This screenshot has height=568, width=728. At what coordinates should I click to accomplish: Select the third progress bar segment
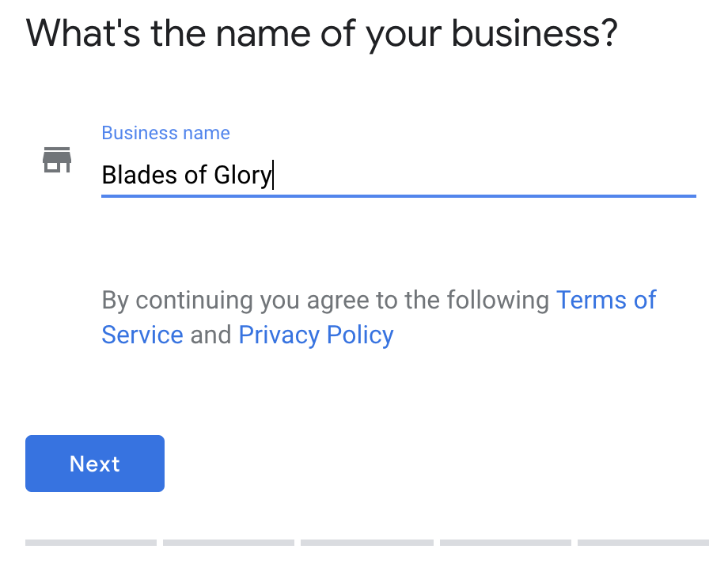367,543
